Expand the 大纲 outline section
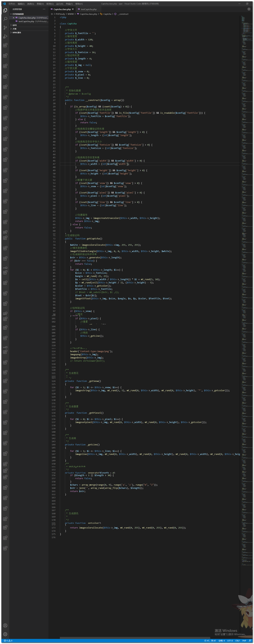Screen dimensions: 254x644 pos(29,29)
